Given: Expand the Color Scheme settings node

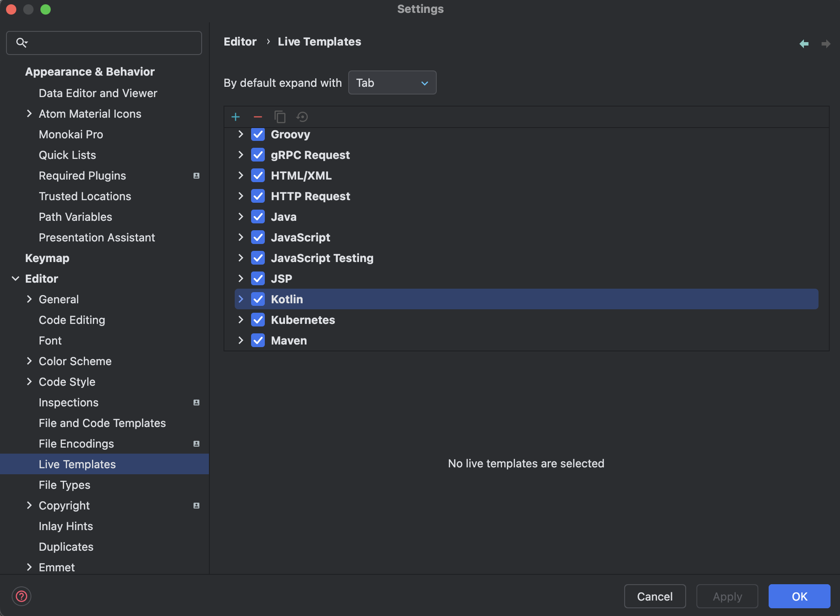Looking at the screenshot, I should point(29,361).
